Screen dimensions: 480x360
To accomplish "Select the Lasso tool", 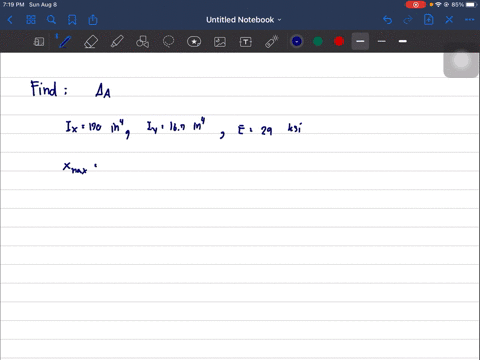I will coord(168,42).
